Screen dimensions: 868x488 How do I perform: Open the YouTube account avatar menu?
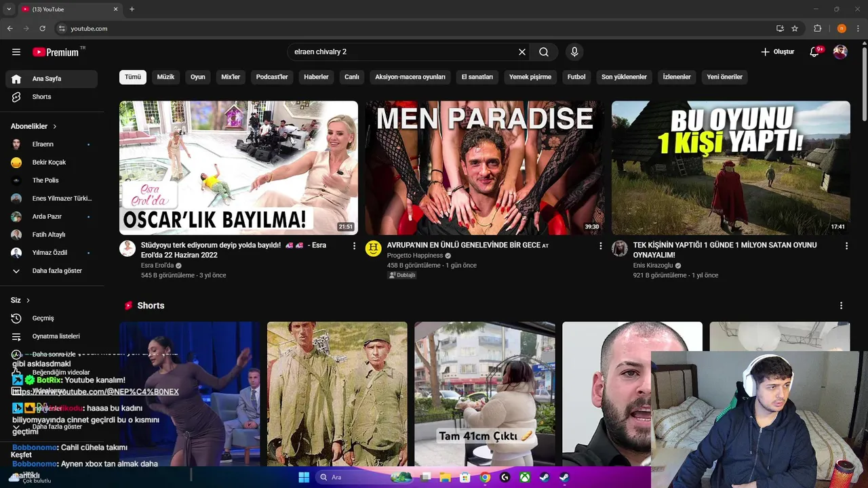(840, 52)
